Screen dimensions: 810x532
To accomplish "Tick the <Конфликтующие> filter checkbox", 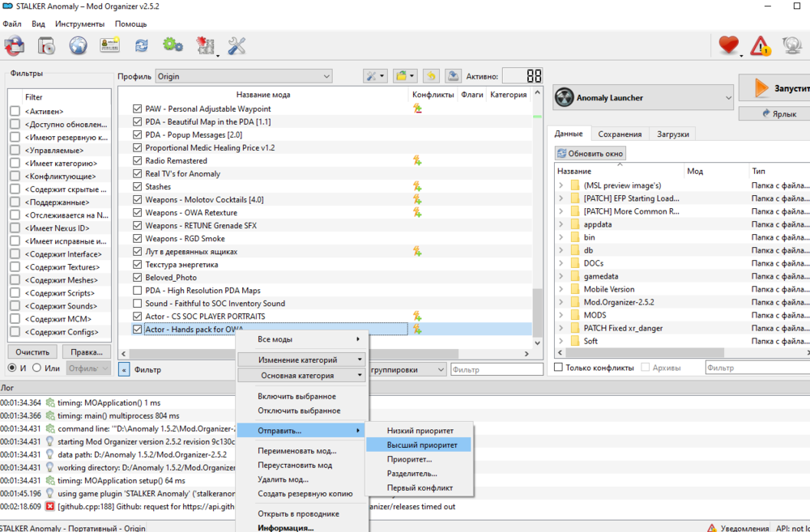I will (15, 177).
